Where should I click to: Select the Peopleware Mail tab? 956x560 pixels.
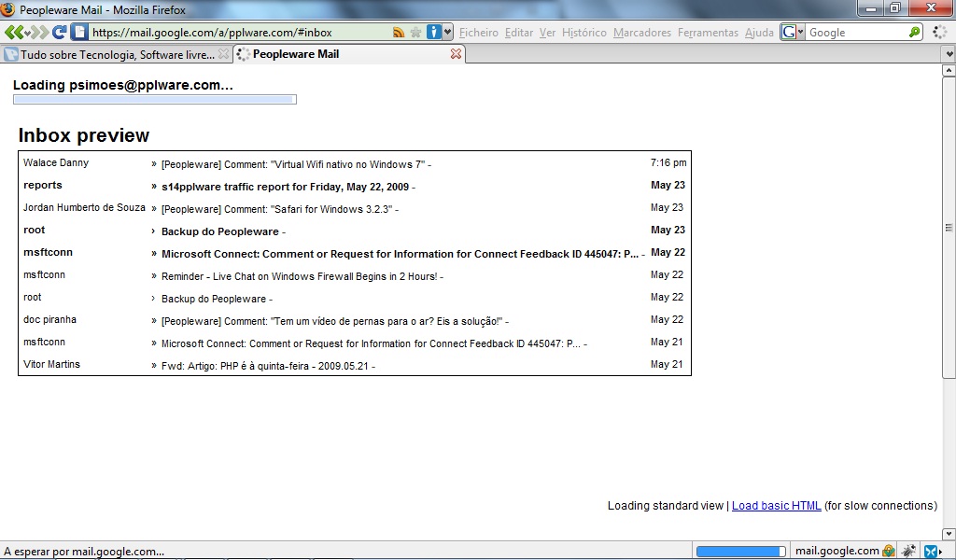[349, 54]
